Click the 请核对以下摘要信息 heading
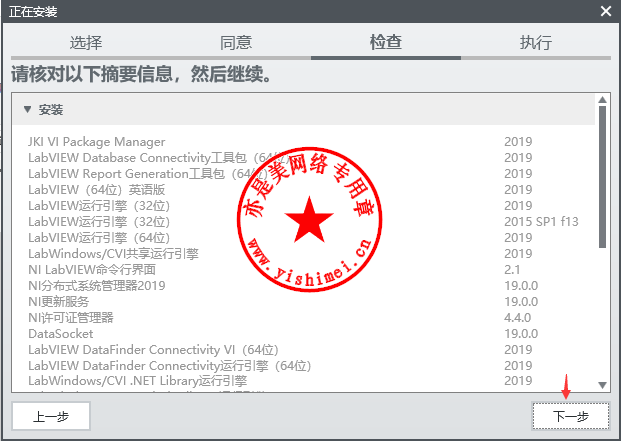621x441 pixels. tap(141, 74)
